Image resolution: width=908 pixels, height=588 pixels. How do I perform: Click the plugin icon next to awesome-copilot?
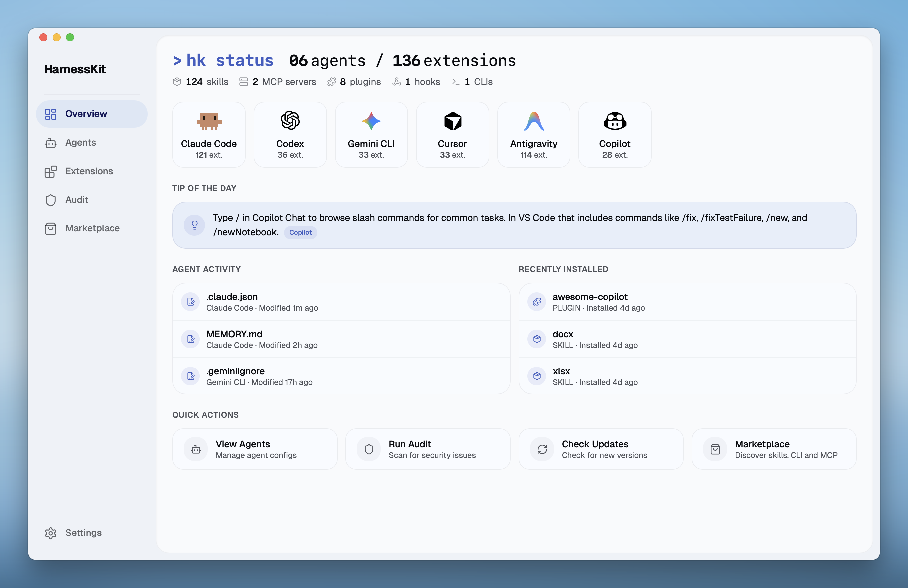pyautogui.click(x=537, y=302)
